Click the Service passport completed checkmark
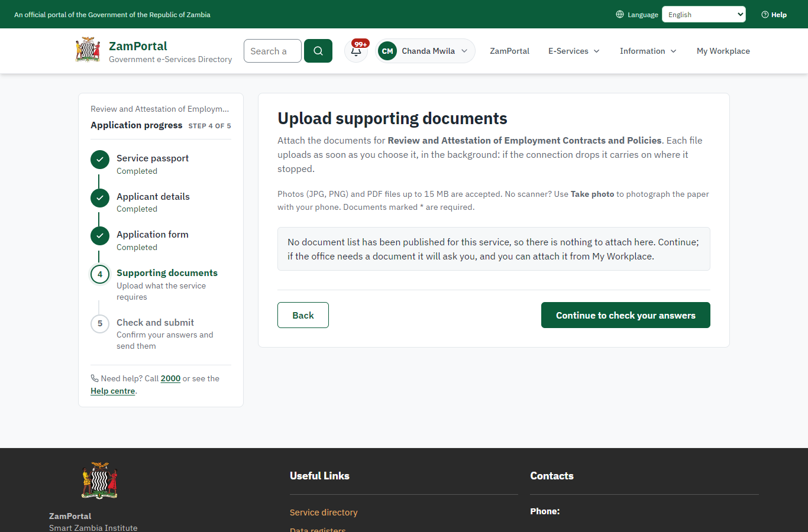Screen dimensions: 808x532 pos(100,160)
